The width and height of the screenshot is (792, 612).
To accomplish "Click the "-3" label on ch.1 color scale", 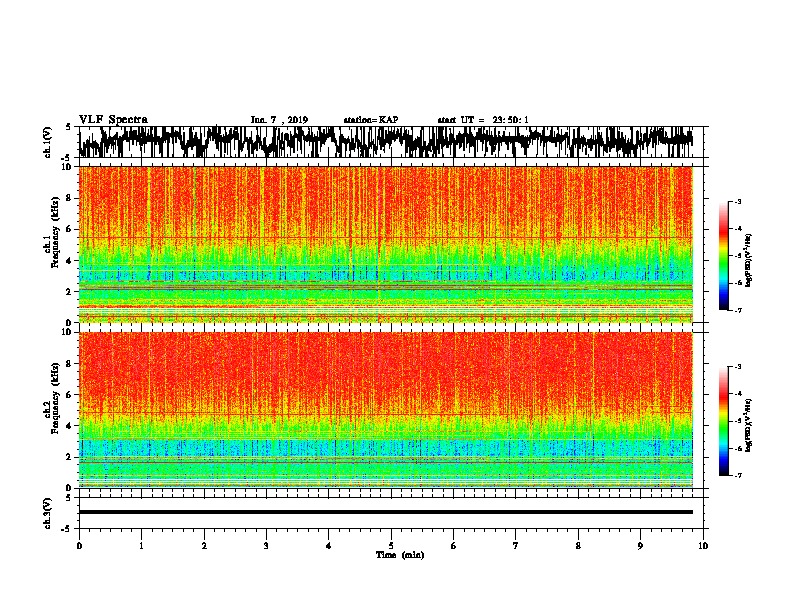I will [x=738, y=202].
